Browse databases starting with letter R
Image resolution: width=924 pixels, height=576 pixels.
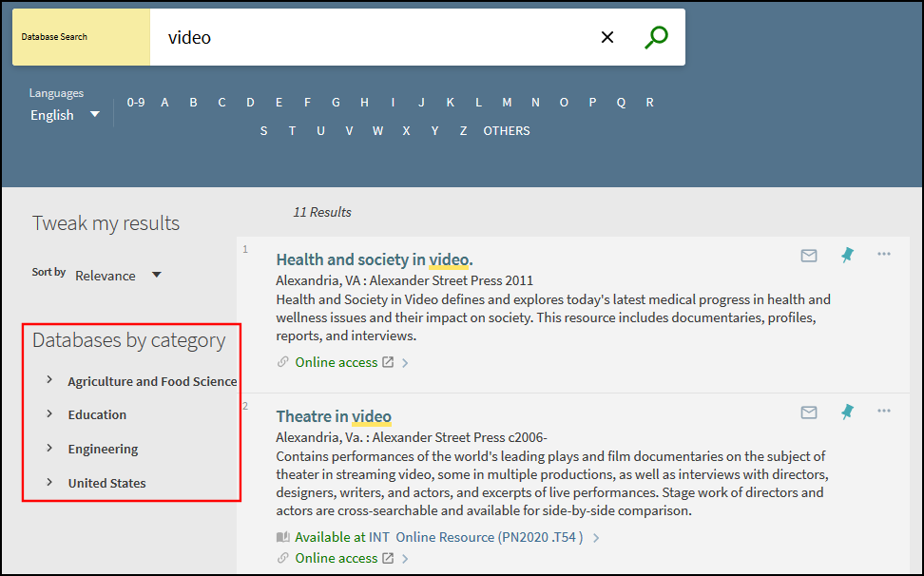tap(649, 103)
